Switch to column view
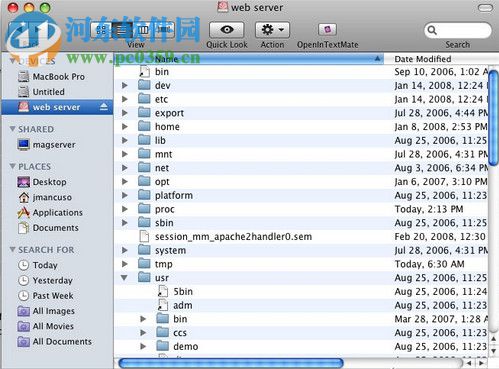The image size is (499, 369). pos(143,30)
